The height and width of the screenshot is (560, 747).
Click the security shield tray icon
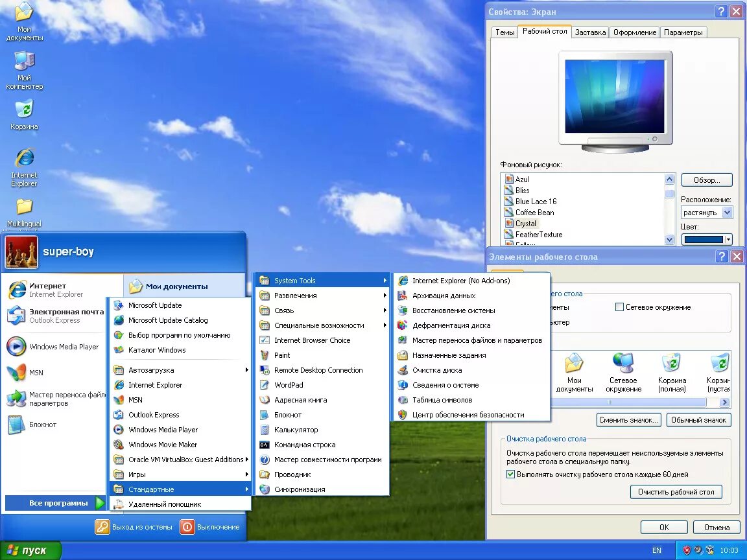687,550
